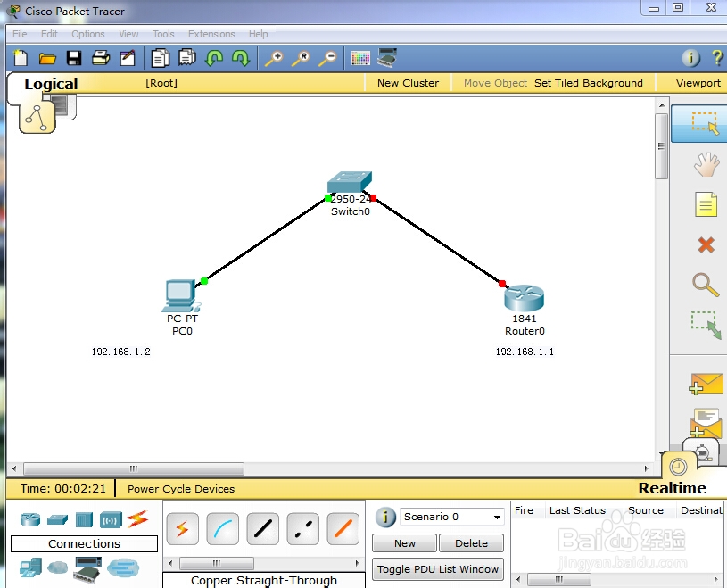Click Set Tiled Background
Screen dimensions: 727x588
[x=589, y=83]
